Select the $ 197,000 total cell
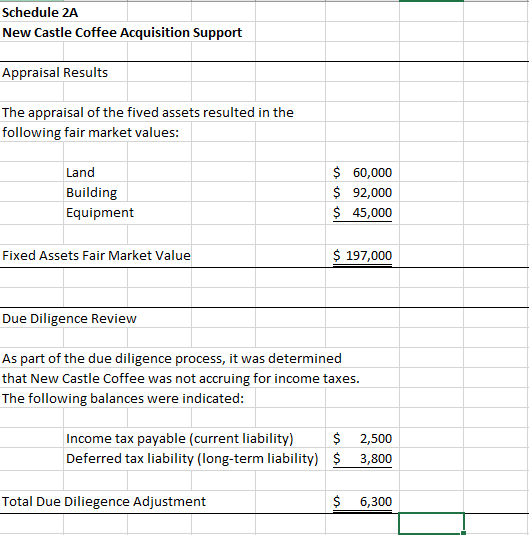Image resolution: width=529 pixels, height=535 pixels. click(362, 256)
